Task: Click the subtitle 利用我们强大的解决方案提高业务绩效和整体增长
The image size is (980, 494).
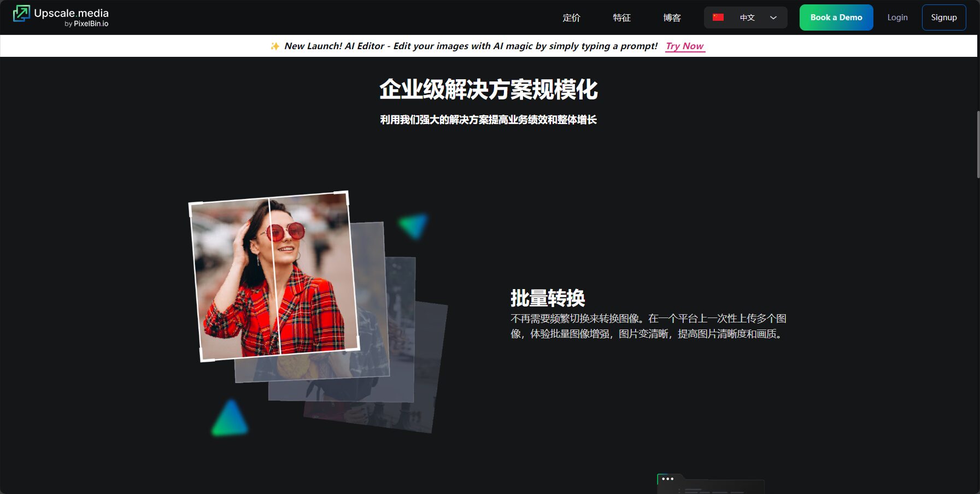Action: tap(489, 120)
